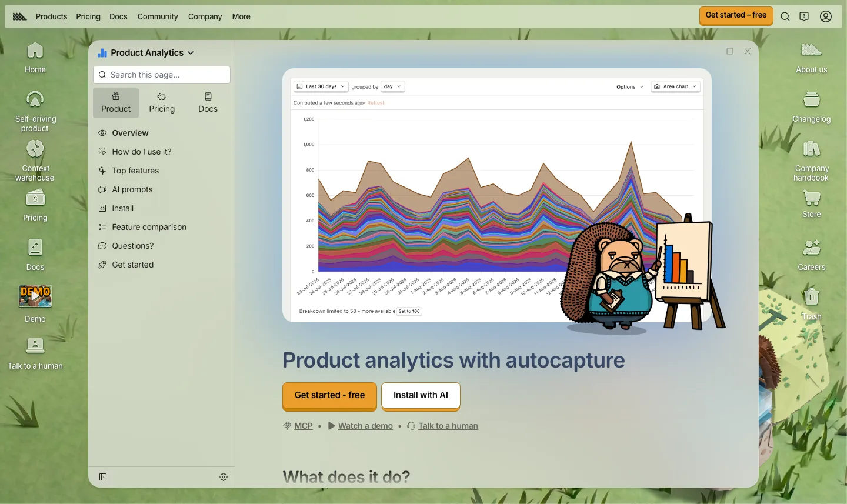This screenshot has height=504, width=847.
Task: Open the Products menu in top bar
Action: pyautogui.click(x=51, y=16)
